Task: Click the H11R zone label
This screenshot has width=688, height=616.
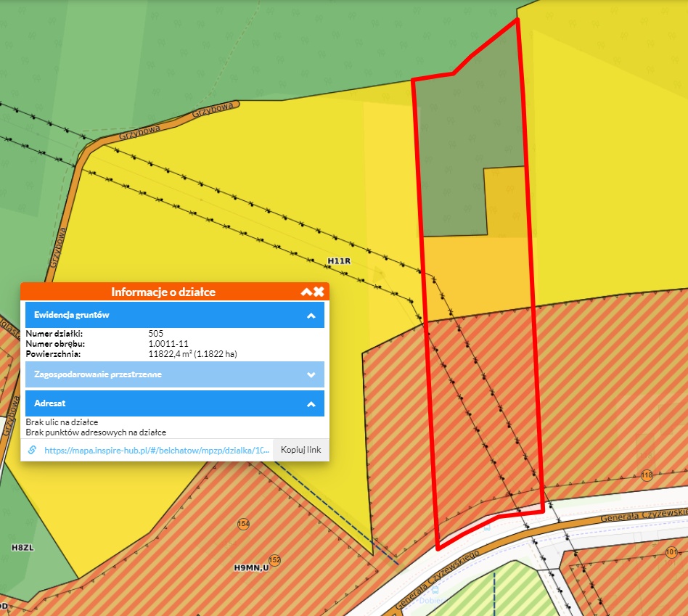Action: [339, 260]
